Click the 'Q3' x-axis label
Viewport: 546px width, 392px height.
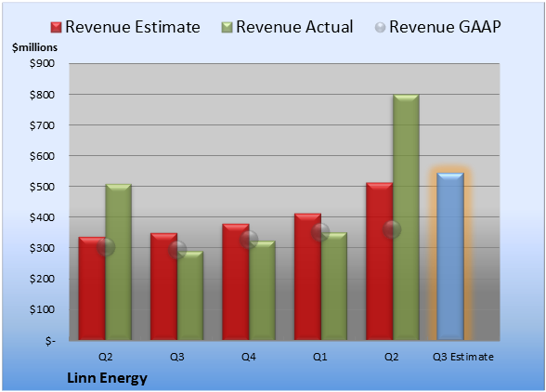pyautogui.click(x=177, y=357)
